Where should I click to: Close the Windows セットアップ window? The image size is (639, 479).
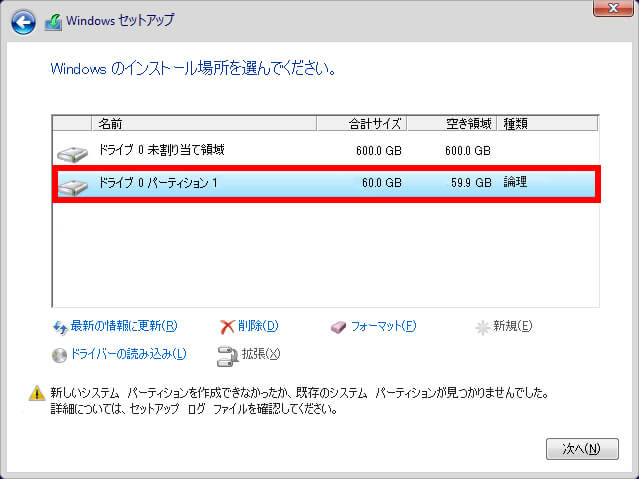pyautogui.click(x=606, y=9)
